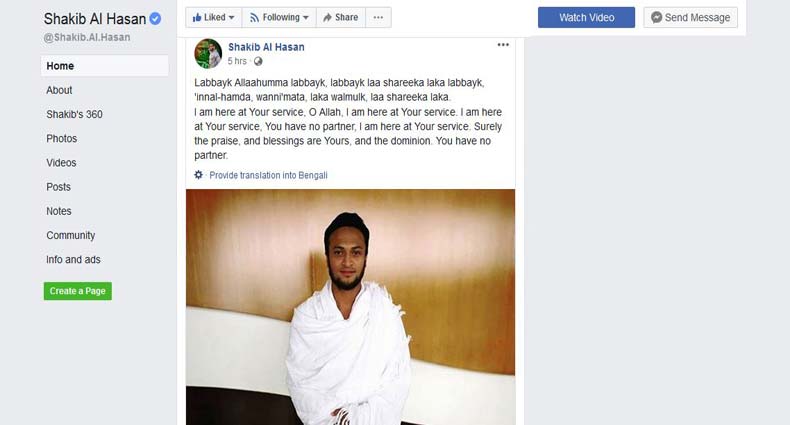Open the post photo of man in white
The image size is (790, 425).
tap(351, 307)
